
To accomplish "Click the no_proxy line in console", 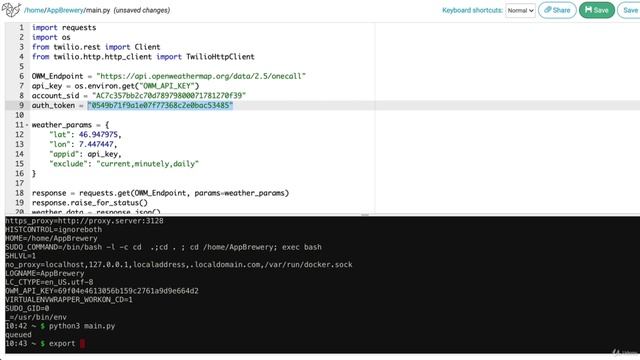I will (179, 265).
